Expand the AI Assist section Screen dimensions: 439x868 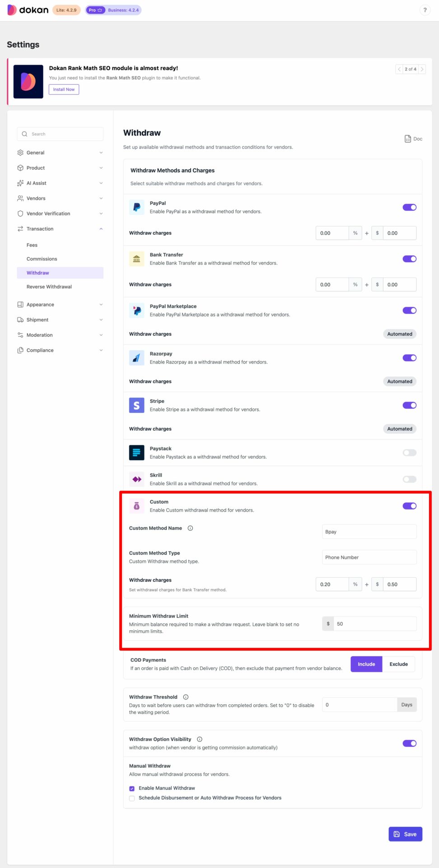(x=101, y=183)
